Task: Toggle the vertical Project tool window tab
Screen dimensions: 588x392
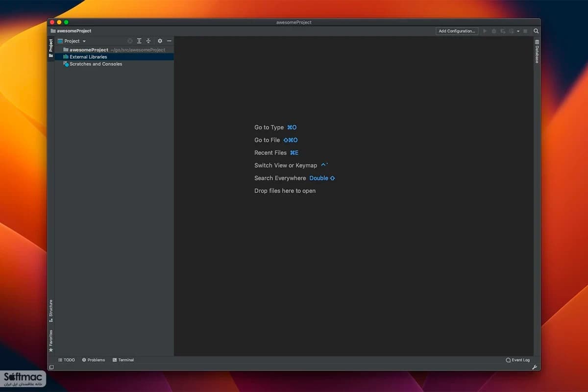Action: click(x=50, y=49)
